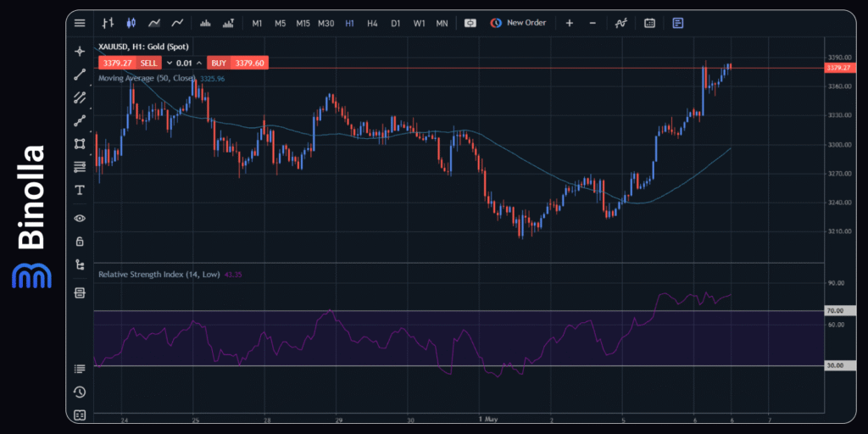
Task: Click the New Order button
Action: [x=518, y=23]
